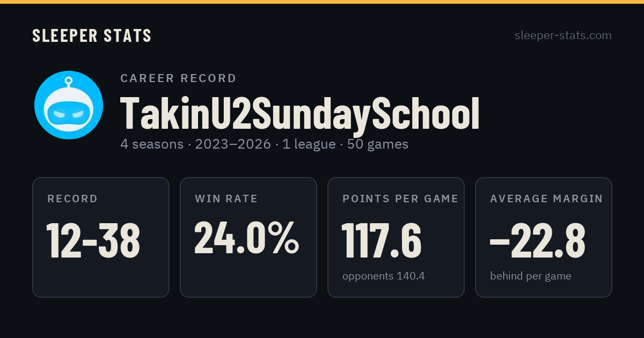
Task: Open the WIN RATE stat card
Action: [248, 237]
